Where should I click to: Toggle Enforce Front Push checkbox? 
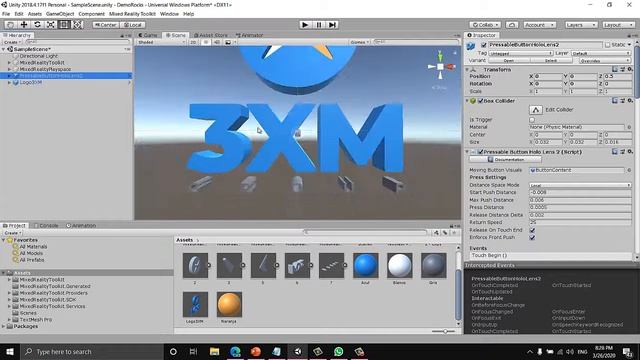click(532, 238)
